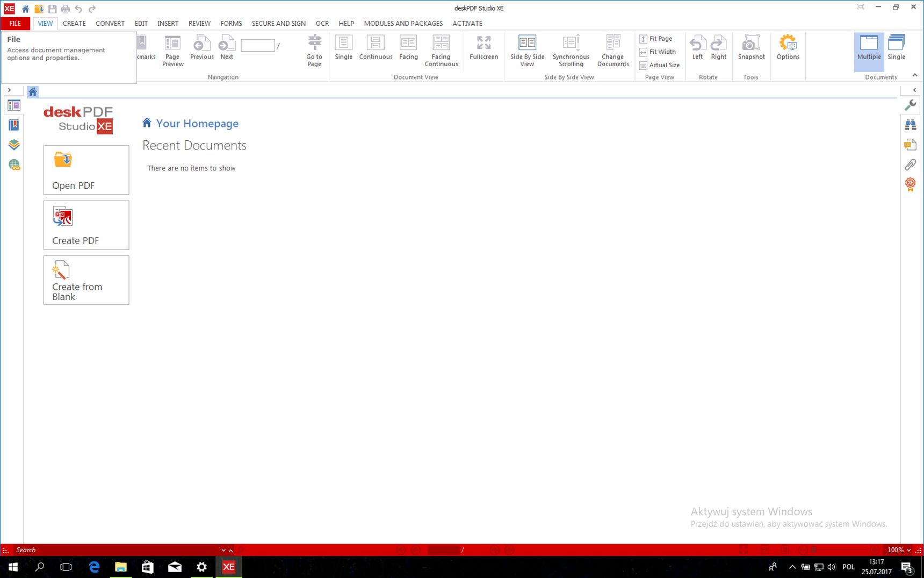Open attachments paperclip panel
Screen dimensions: 924x578
910,165
